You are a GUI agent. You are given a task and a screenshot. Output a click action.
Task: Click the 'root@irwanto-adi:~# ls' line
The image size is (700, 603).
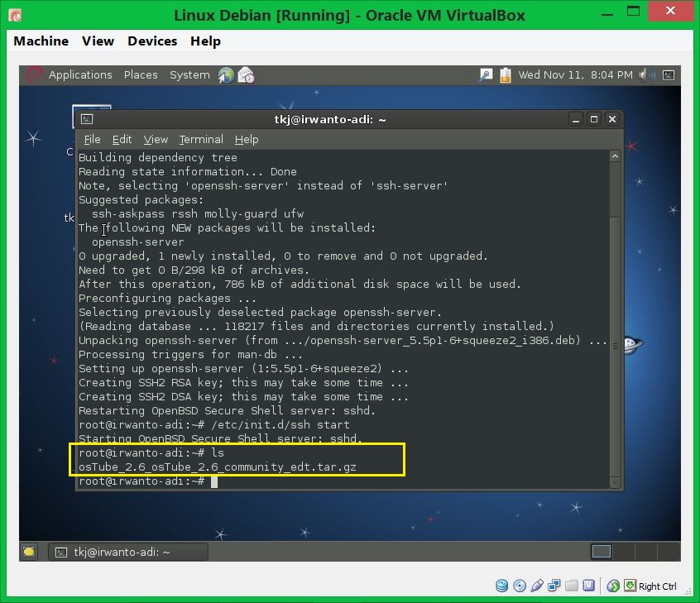151,452
